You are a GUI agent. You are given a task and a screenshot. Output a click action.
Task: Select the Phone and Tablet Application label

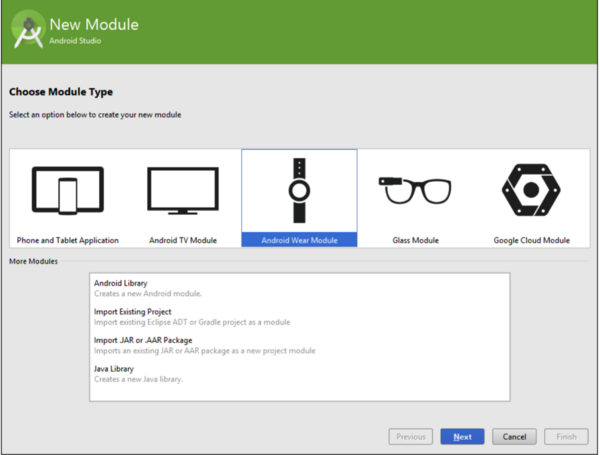[x=68, y=240]
